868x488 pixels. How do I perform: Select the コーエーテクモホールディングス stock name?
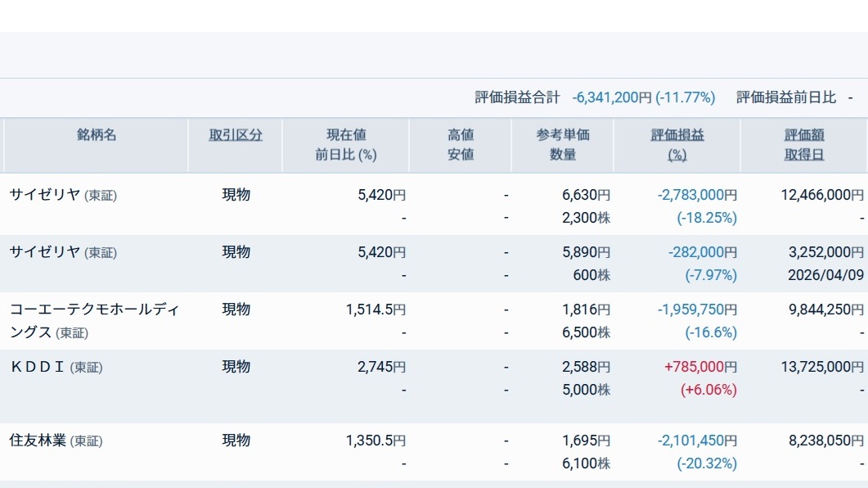95,321
